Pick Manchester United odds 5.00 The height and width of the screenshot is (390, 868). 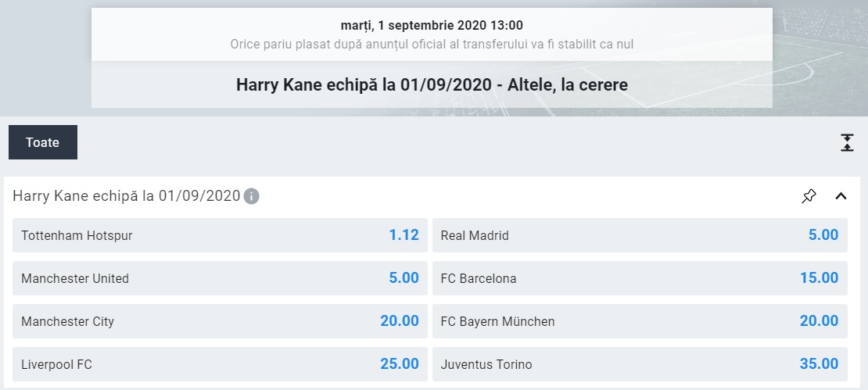click(x=220, y=278)
